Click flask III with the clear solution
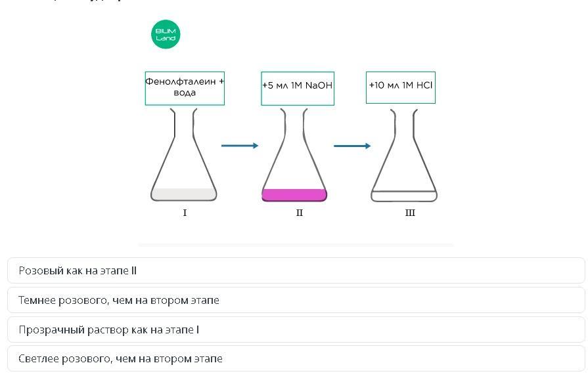588x382 pixels. [x=404, y=164]
